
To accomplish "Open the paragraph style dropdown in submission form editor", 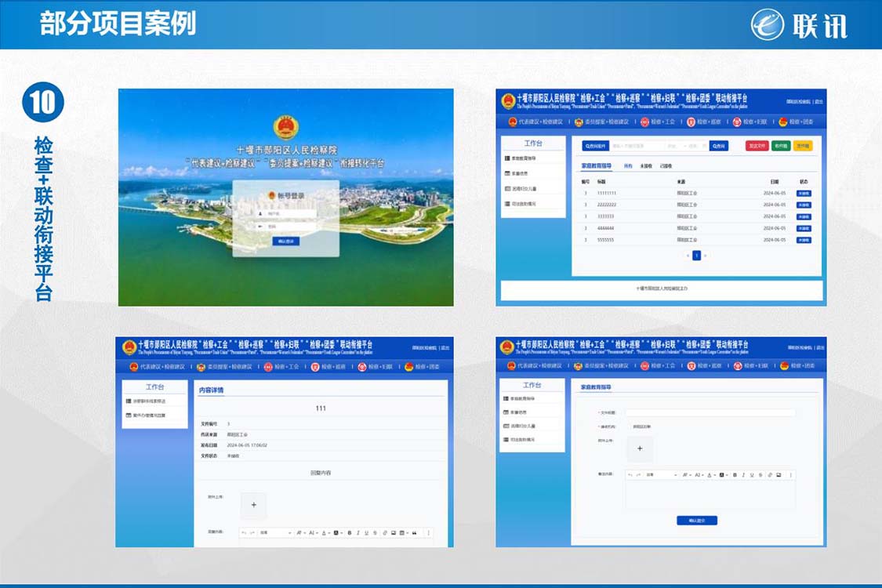I will coord(661,475).
